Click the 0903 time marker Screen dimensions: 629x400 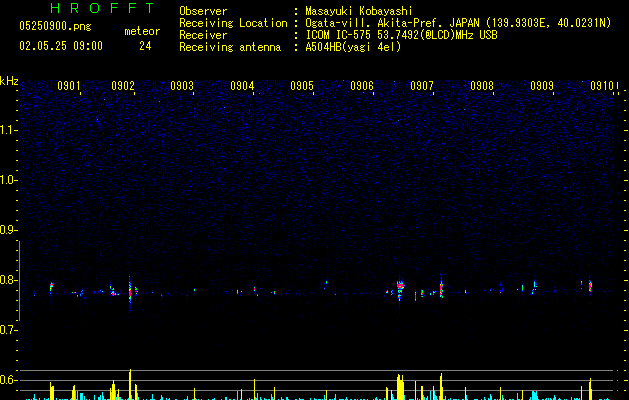tap(182, 86)
